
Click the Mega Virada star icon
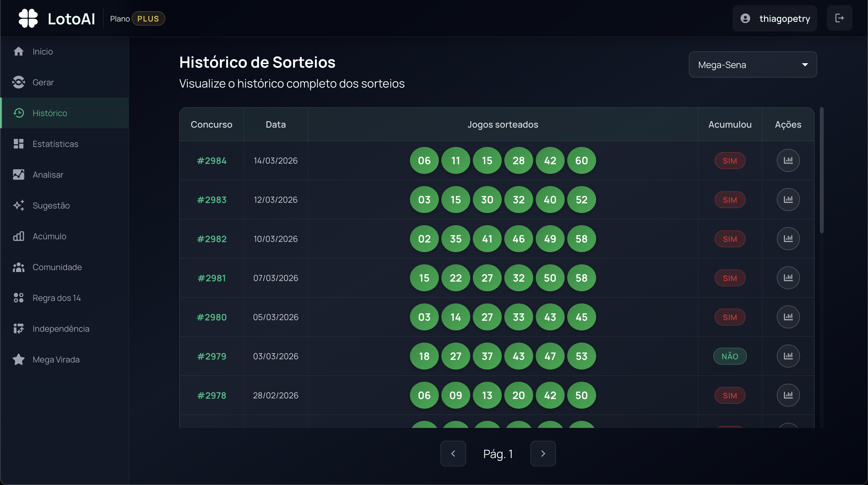pyautogui.click(x=19, y=359)
